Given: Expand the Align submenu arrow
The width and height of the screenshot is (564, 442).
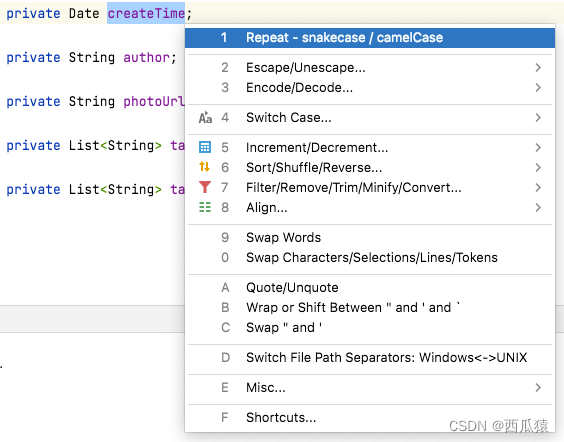Looking at the screenshot, I should point(538,207).
